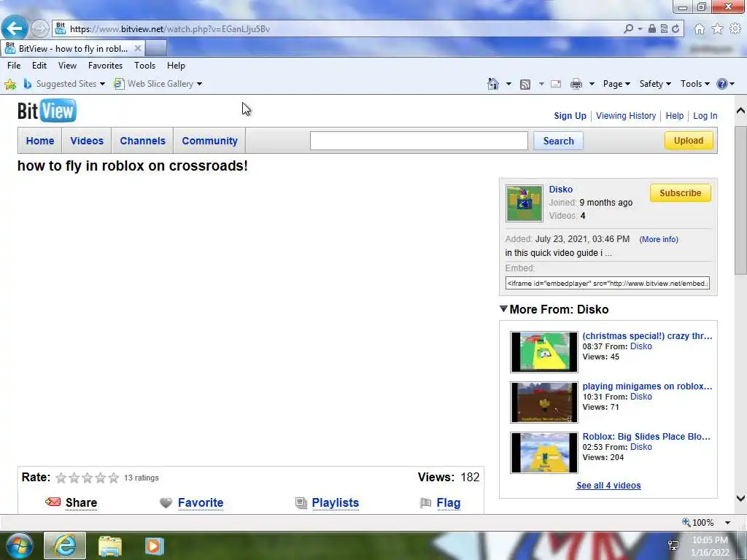Screen dimensions: 747x560
Task: Click the Print icon in command bar
Action: point(576,84)
